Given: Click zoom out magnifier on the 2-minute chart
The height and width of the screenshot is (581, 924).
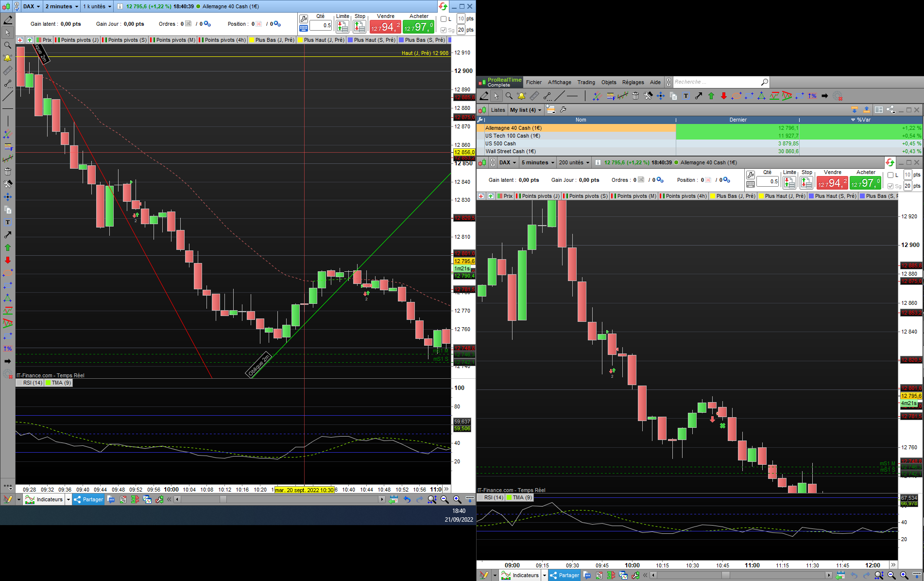Looking at the screenshot, I should pos(445,499).
